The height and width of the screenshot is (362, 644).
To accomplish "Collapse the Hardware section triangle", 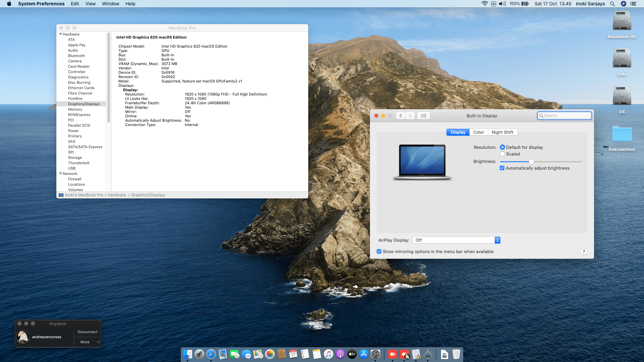I will coord(61,34).
